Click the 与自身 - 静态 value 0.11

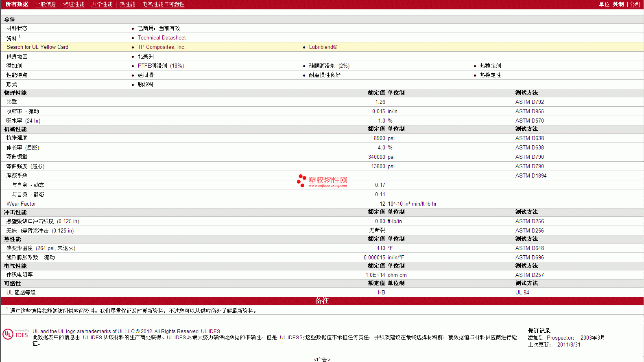tap(380, 195)
